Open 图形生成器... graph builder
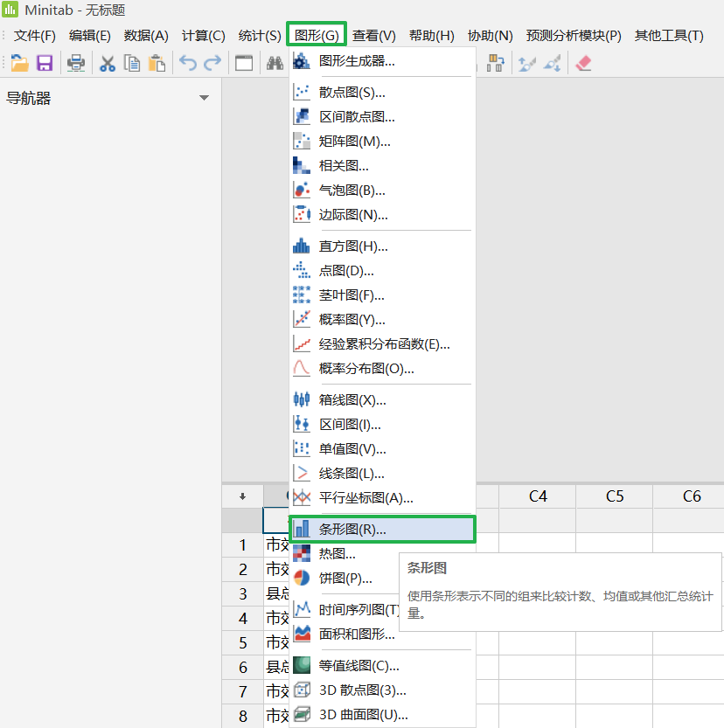Screen dimensions: 724x728 (357, 61)
